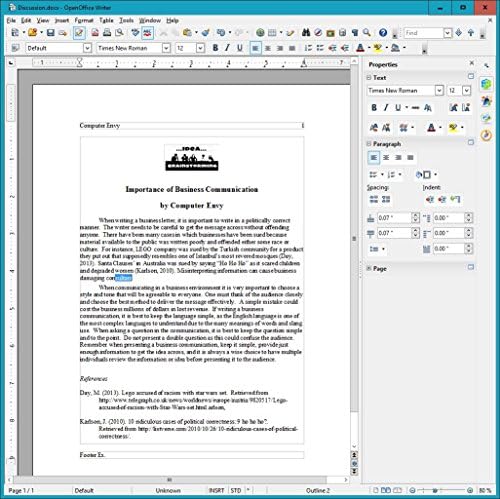Open the Navigator compass icon in sidebar
This screenshot has height=499, width=500.
(486, 136)
